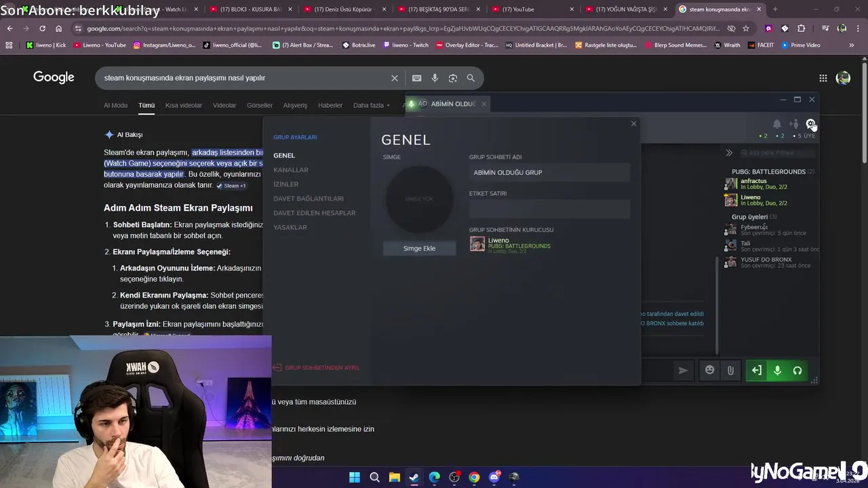Reload the page in Chrome

point(42,28)
